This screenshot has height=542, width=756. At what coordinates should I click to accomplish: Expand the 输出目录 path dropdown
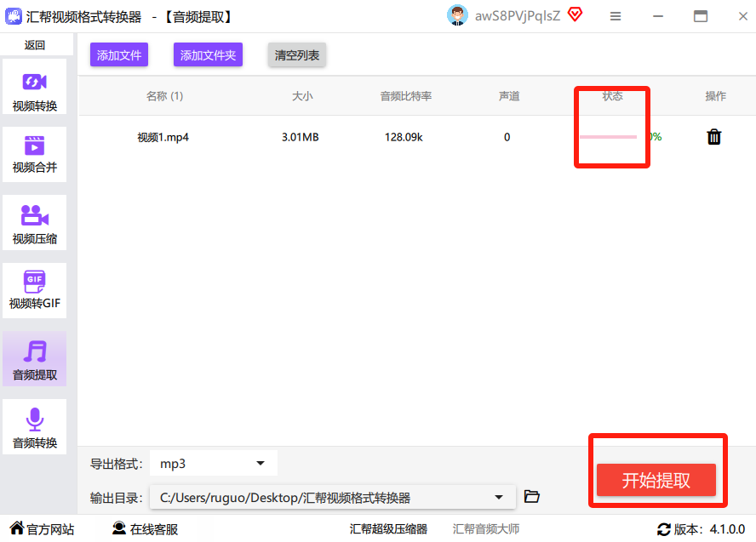click(333, 497)
